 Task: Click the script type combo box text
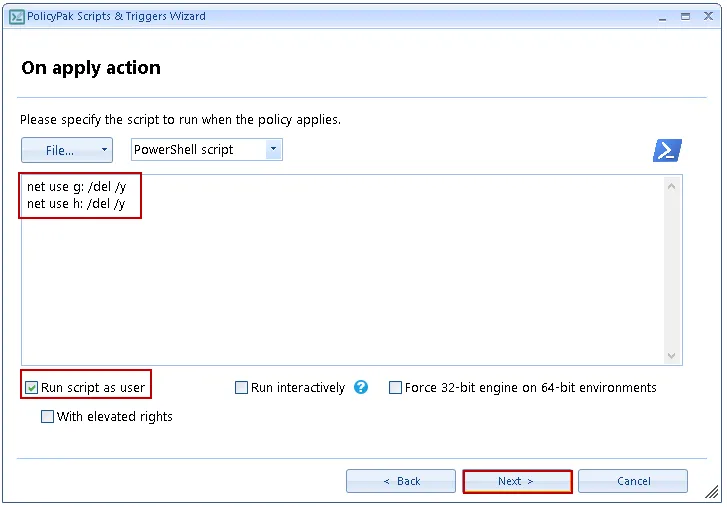pos(195,150)
